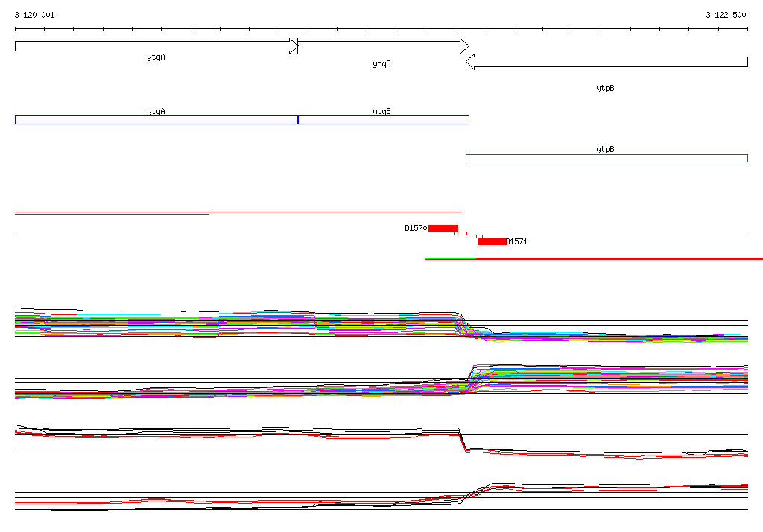Click the end coordinate 3 122 500
Viewport: 763px width, 532px height.
pos(726,15)
